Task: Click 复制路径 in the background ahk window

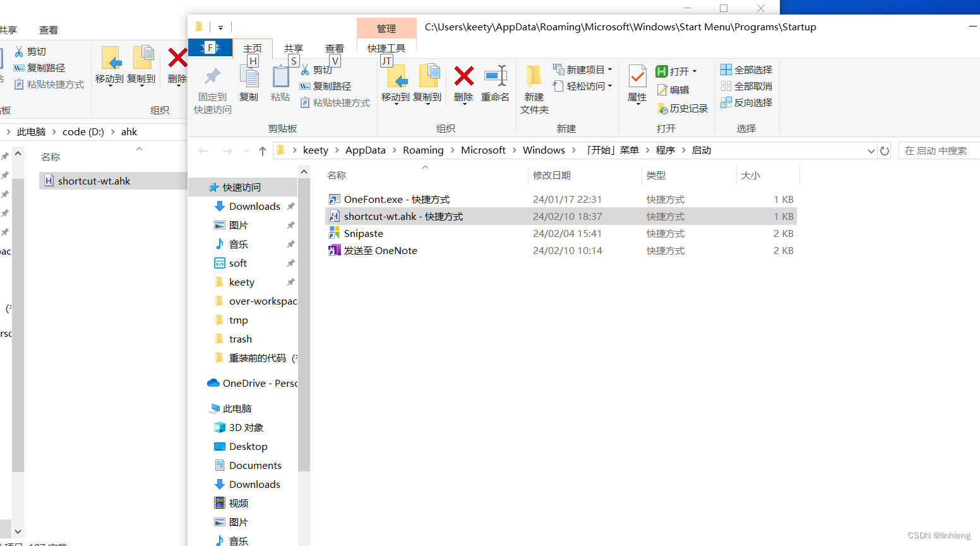Action: (40, 68)
